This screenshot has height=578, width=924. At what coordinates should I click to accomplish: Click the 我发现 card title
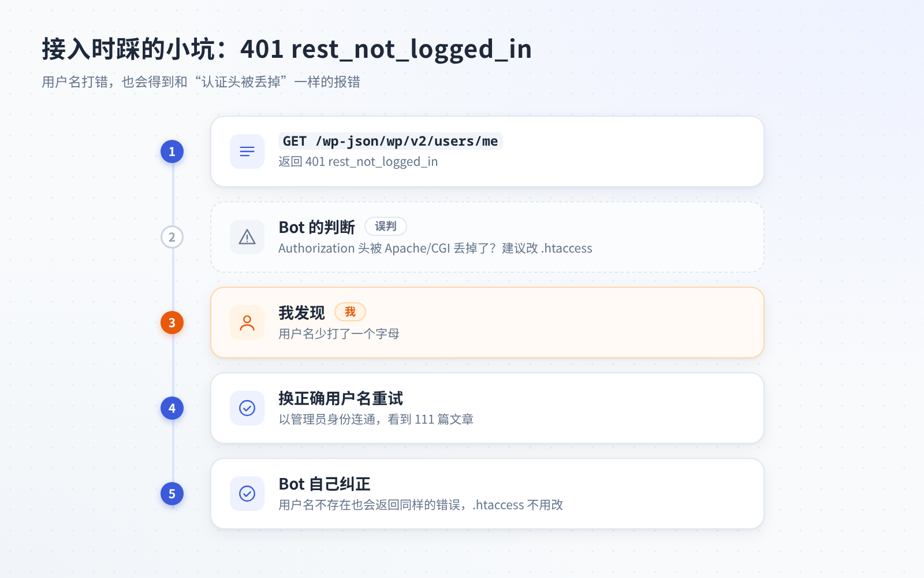(301, 313)
